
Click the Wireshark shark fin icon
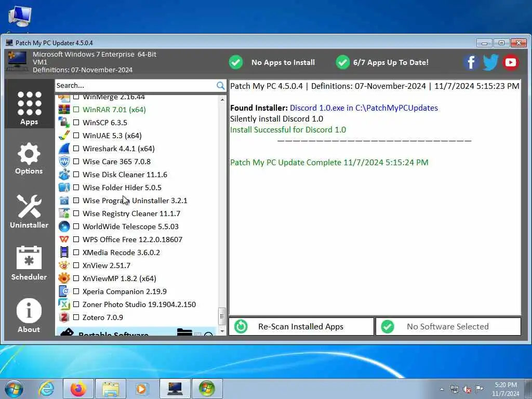click(64, 149)
